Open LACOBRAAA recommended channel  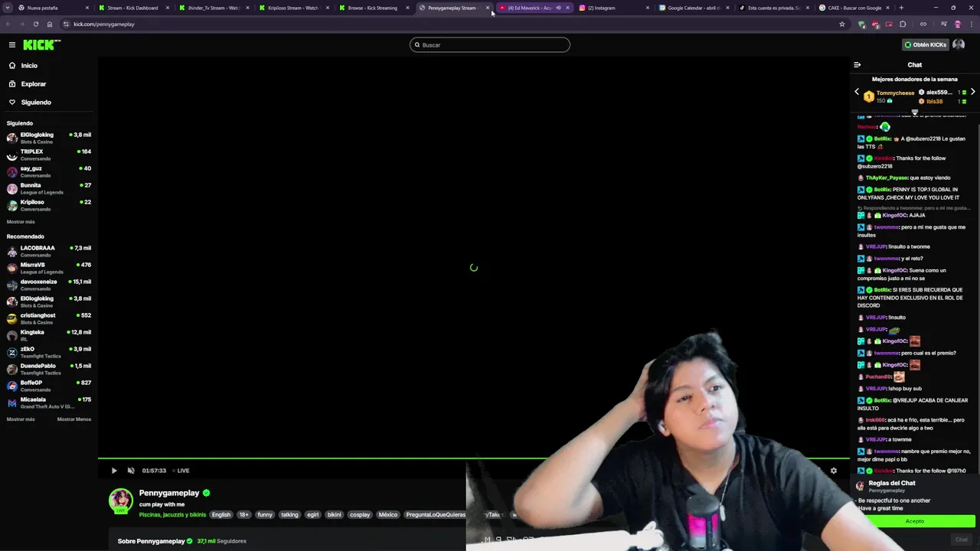pyautogui.click(x=49, y=251)
